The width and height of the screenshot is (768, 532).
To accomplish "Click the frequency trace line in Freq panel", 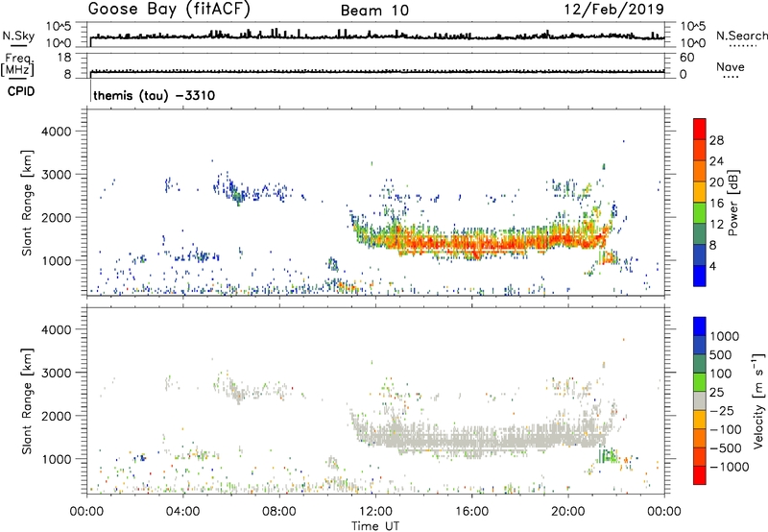I will click(x=377, y=72).
